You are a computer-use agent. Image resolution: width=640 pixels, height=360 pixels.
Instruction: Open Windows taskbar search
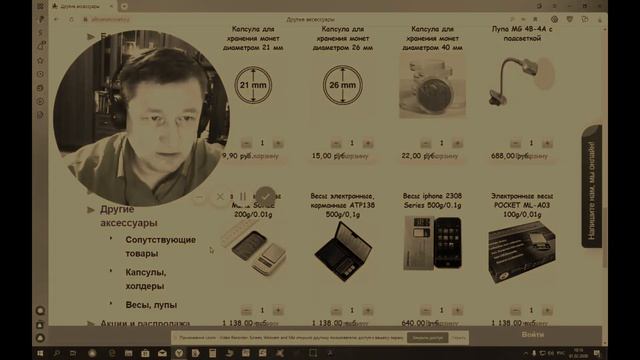(57, 353)
